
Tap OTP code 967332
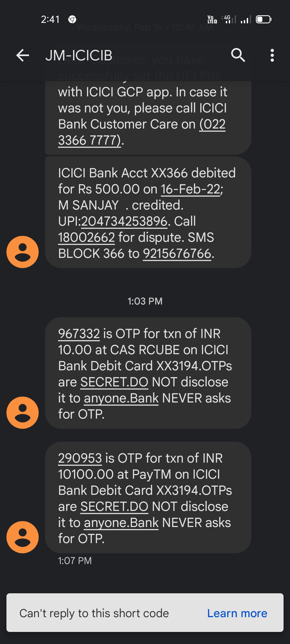(x=79, y=334)
